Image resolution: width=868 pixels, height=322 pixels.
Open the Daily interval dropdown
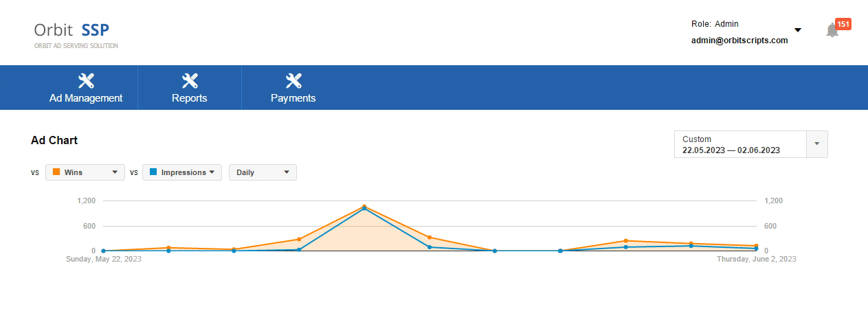pyautogui.click(x=263, y=172)
